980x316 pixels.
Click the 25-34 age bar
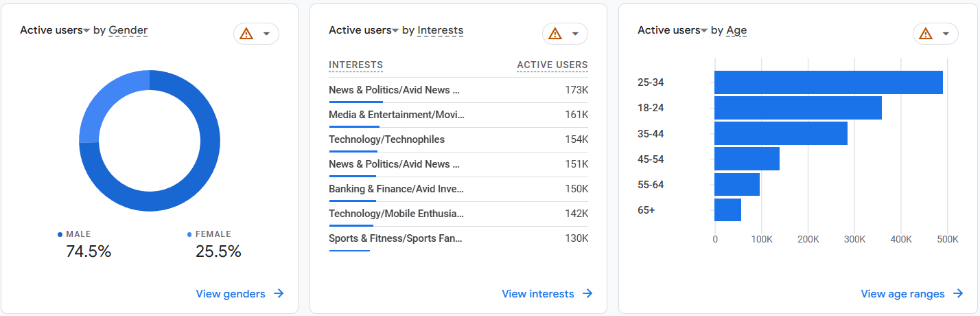click(828, 82)
